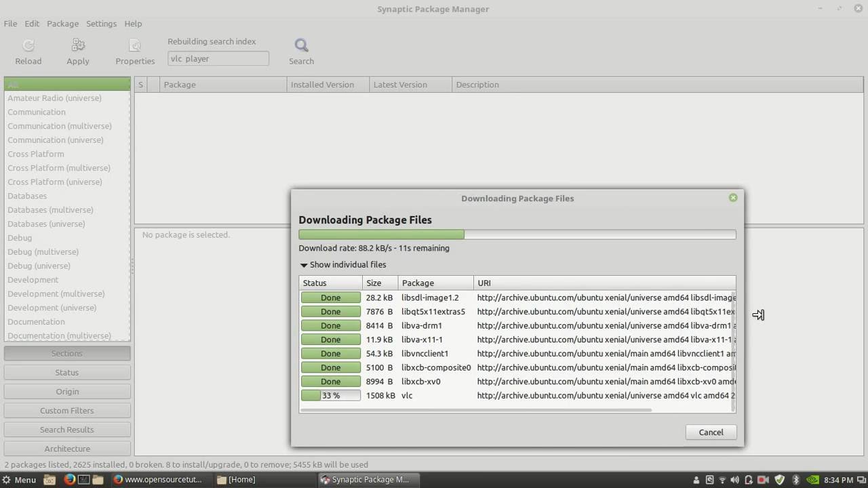Select the 'All' section in the sidebar

click(67, 84)
